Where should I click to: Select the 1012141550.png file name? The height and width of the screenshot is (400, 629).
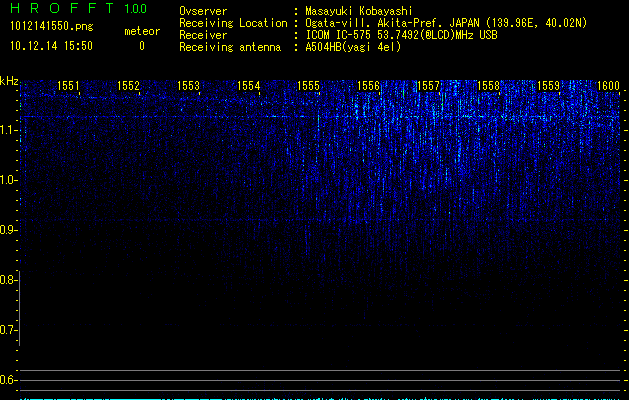click(x=51, y=27)
